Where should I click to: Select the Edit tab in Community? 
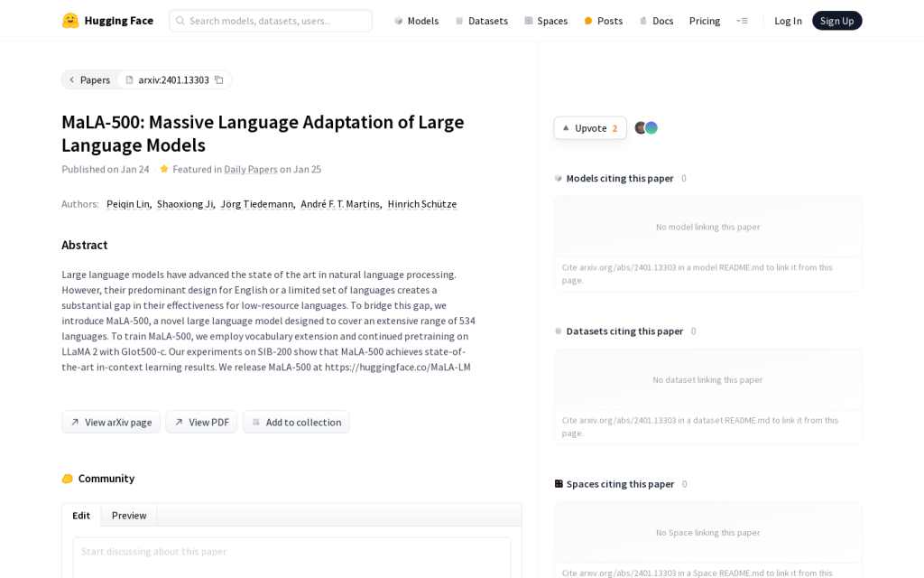pos(81,515)
